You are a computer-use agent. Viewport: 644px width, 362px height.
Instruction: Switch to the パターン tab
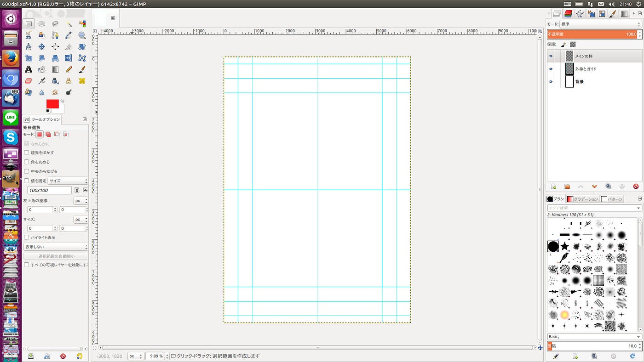pos(612,199)
